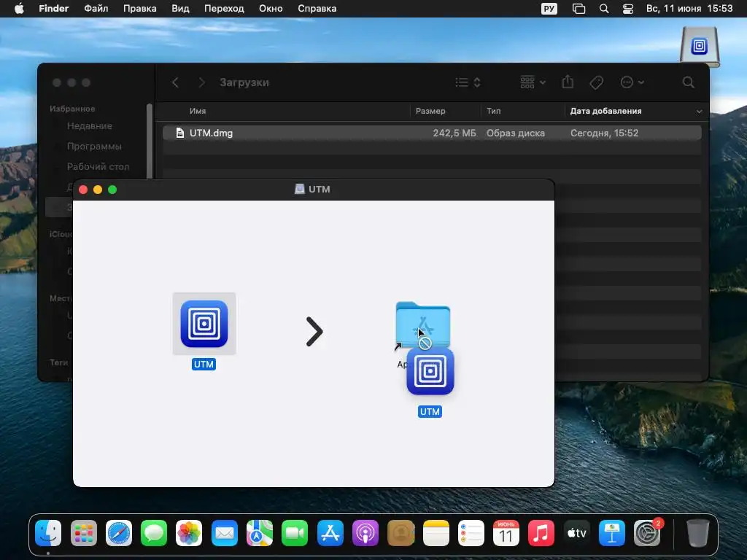
Task: Open the group-by dropdown in Finder toolbar
Action: coord(533,82)
